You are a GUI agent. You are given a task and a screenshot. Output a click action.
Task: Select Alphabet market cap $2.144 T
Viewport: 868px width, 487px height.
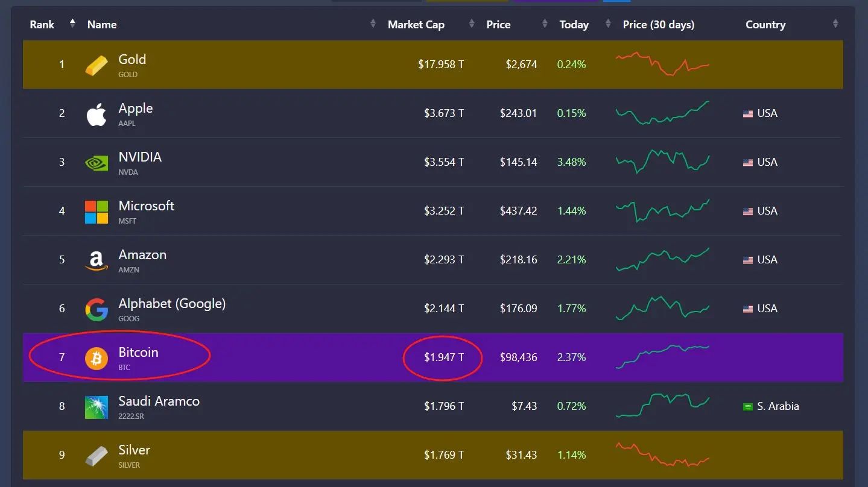pos(444,309)
